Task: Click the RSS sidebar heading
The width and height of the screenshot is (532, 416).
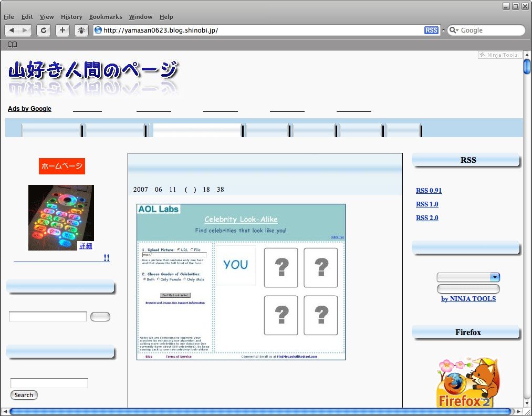Action: tap(465, 160)
